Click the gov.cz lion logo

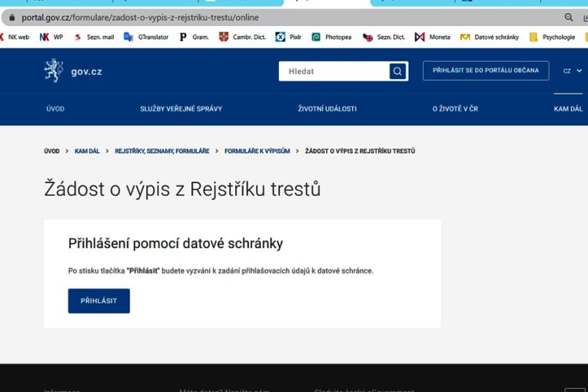click(54, 71)
